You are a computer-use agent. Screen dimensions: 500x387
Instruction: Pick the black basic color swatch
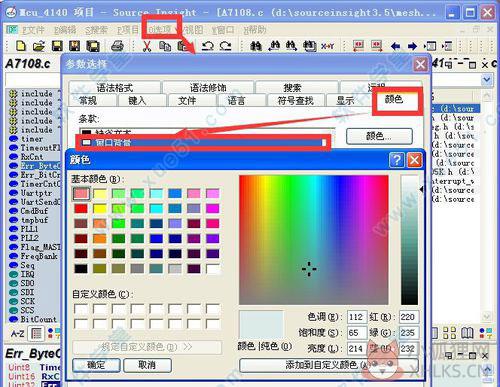pos(81,269)
